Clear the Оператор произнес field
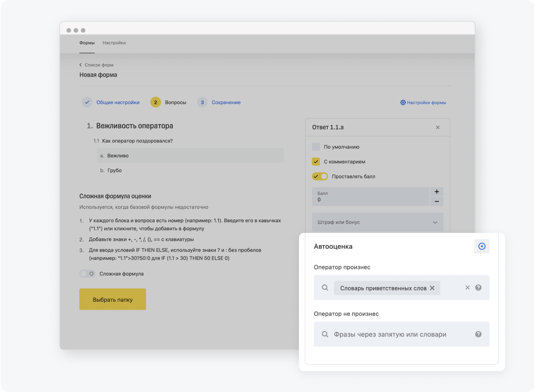This screenshot has width=534, height=392. tap(467, 288)
